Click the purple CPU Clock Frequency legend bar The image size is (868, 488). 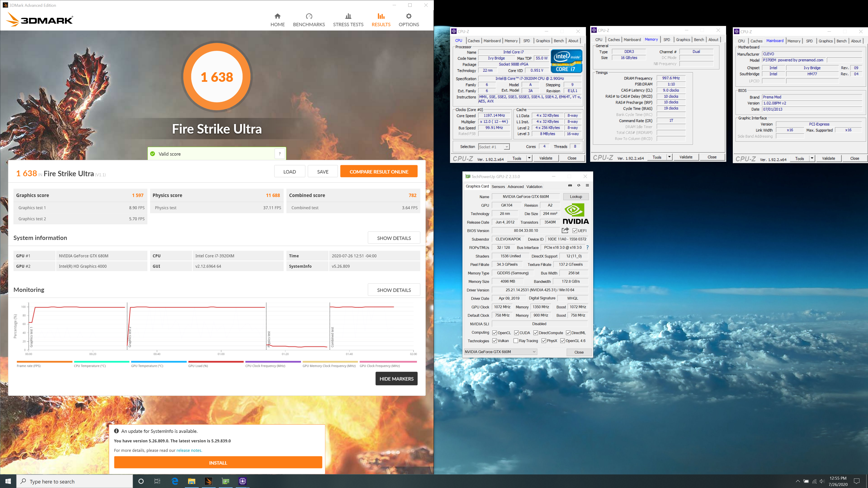[x=273, y=362]
